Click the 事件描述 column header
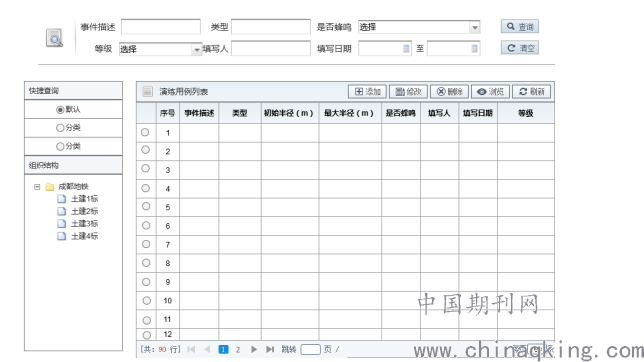Image resolution: width=644 pixels, height=362 pixels. pyautogui.click(x=199, y=113)
